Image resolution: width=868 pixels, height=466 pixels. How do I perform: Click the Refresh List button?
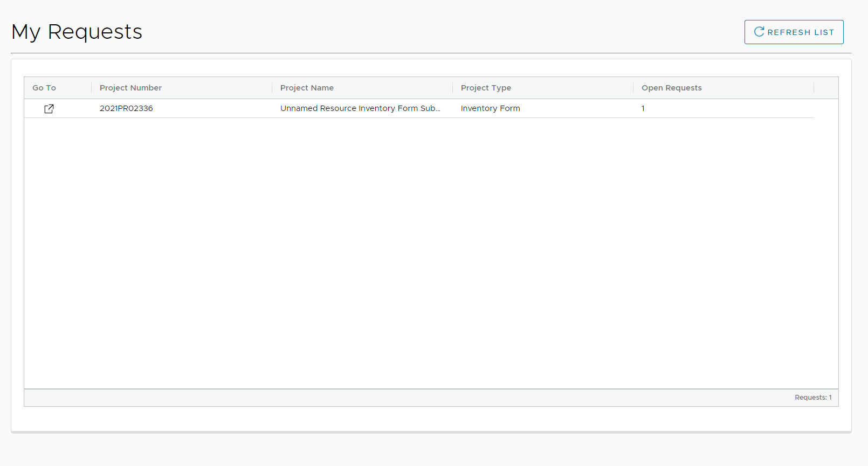pyautogui.click(x=794, y=32)
